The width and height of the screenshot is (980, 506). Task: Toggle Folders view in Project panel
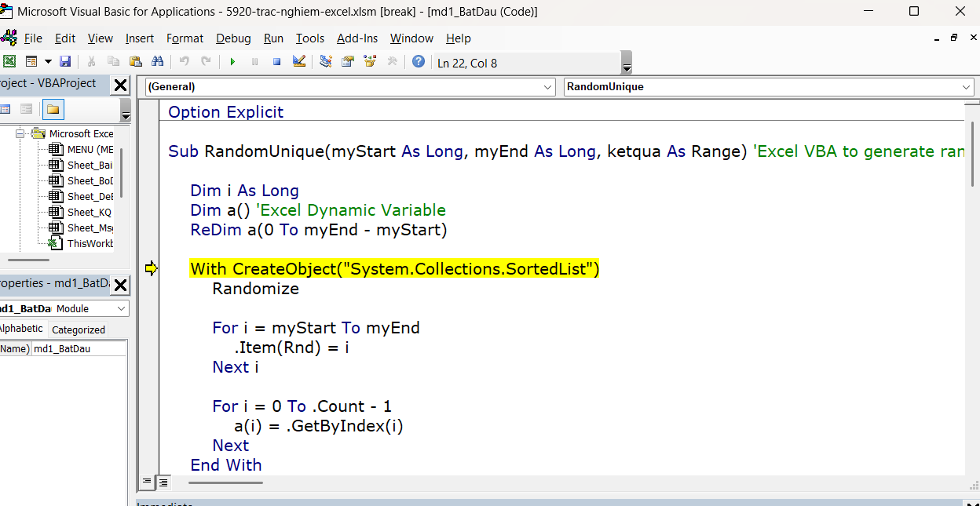pos(53,109)
